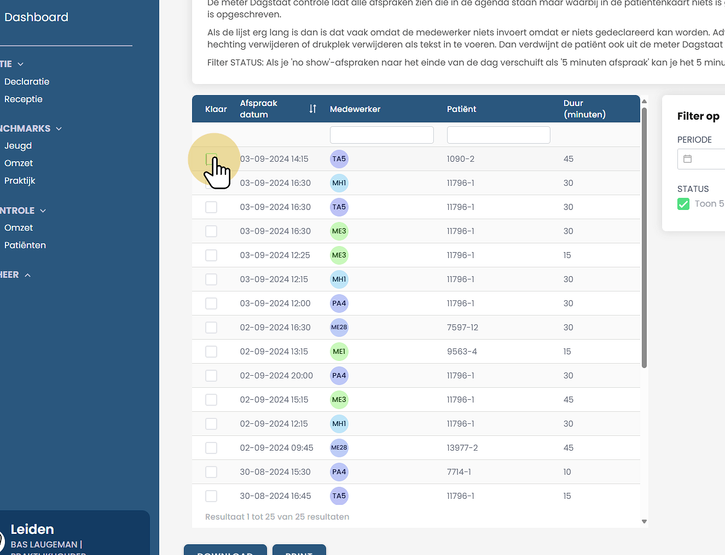Tick the Klaar checkbox for 02-09-2024 13:15
Screen dimensions: 725x555
click(x=211, y=351)
